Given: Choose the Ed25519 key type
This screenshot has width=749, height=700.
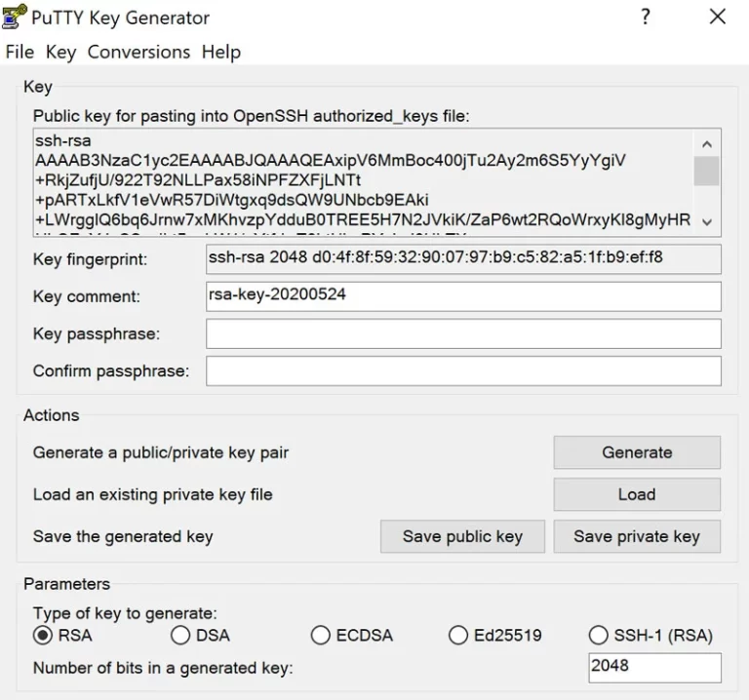Looking at the screenshot, I should (458, 636).
